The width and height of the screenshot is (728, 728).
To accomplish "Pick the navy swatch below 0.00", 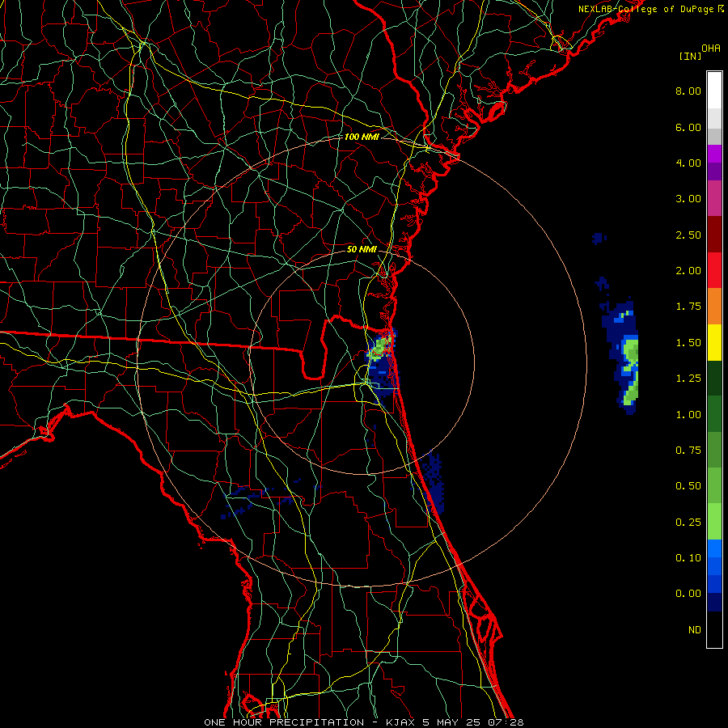I will 714,603.
